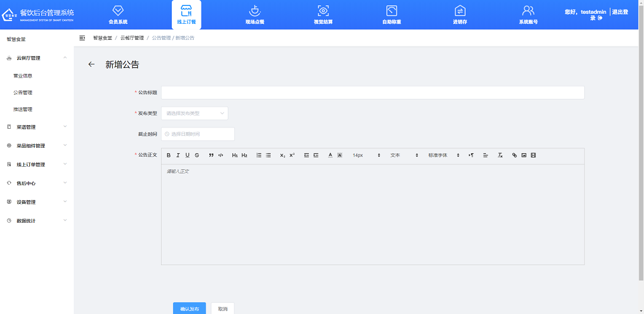644x314 pixels.
Task: Click the back arrow beside 新增公告
Action: 91,64
